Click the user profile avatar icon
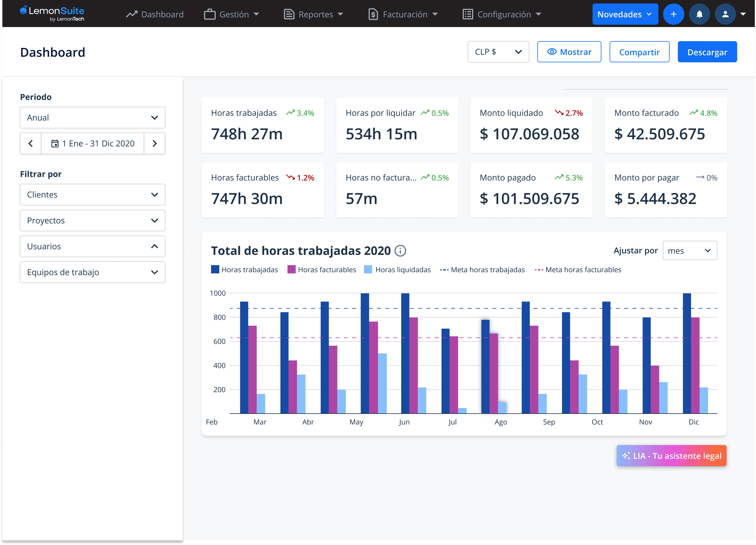 coord(725,14)
